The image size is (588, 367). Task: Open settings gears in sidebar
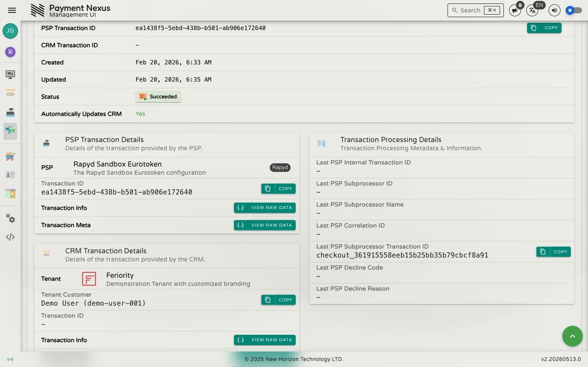coord(10,218)
